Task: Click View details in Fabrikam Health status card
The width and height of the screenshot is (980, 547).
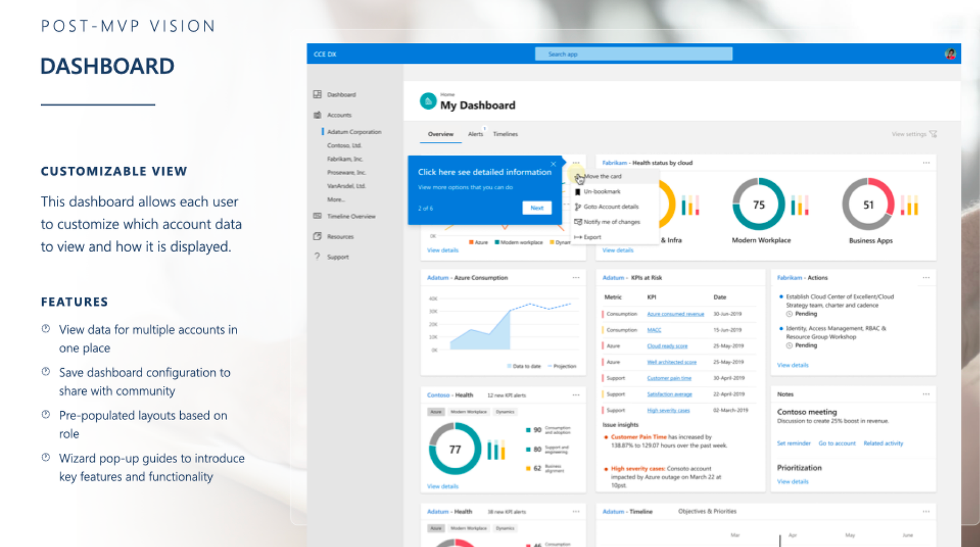Action: tap(617, 250)
